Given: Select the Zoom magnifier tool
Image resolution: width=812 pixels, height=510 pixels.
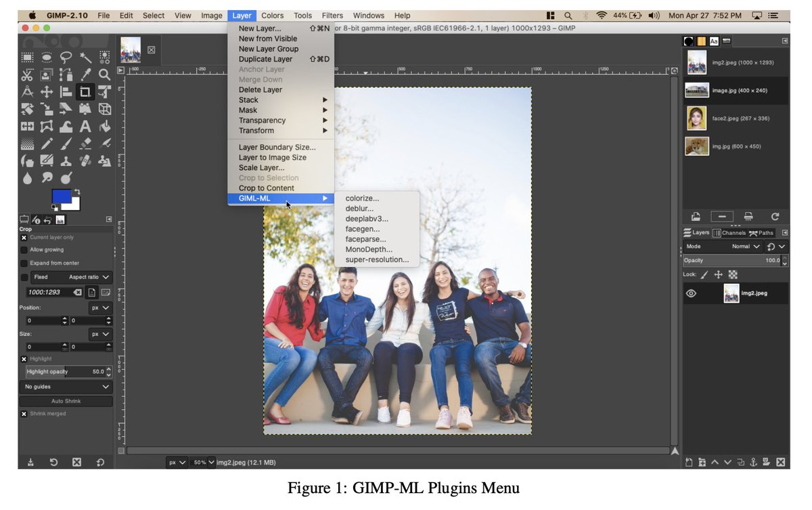Looking at the screenshot, I should click(x=104, y=75).
